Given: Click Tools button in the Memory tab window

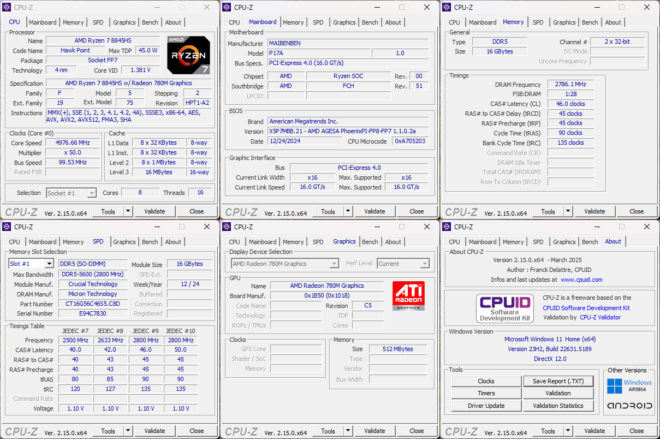Looking at the screenshot, I should tap(548, 211).
